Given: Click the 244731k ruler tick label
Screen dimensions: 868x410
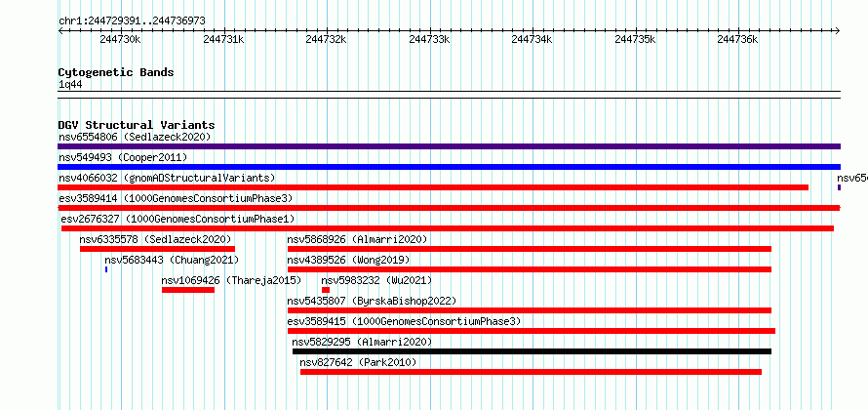Looking at the screenshot, I should pos(223,39).
